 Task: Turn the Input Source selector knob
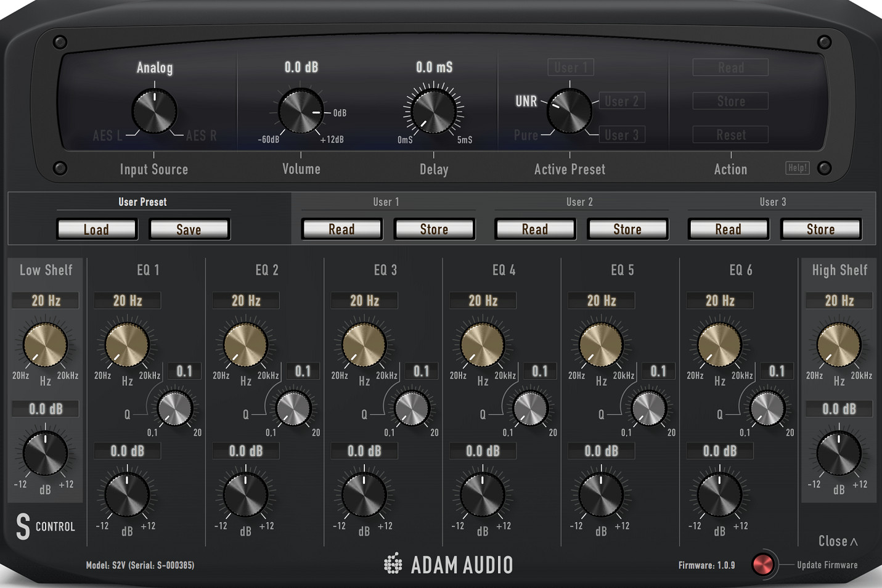click(153, 111)
